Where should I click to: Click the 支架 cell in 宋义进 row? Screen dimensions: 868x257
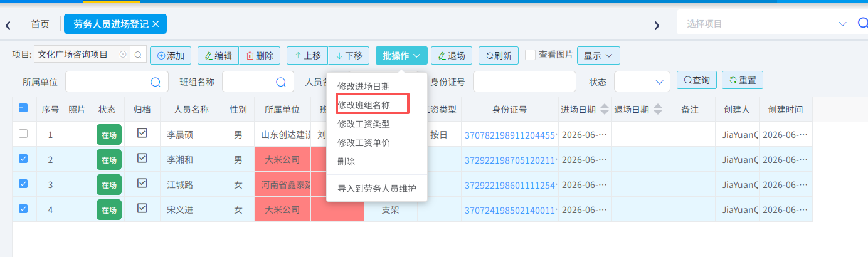(391, 210)
